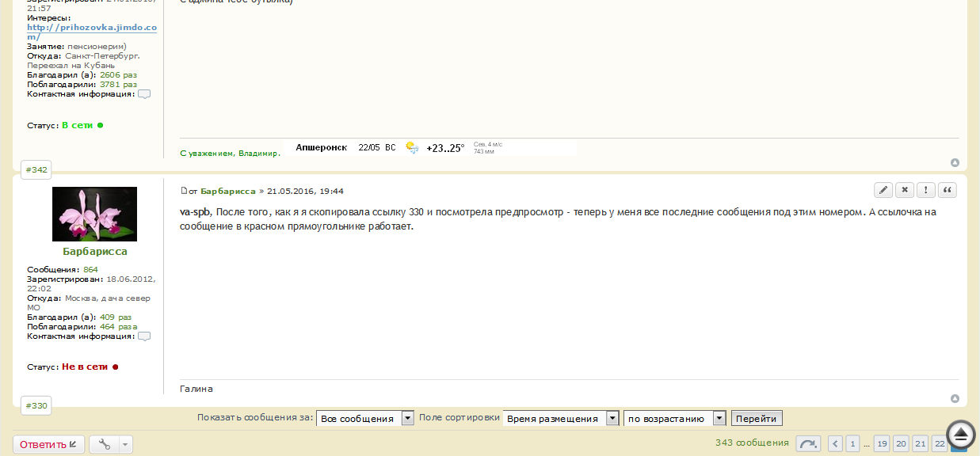The width and height of the screenshot is (980, 456).
Task: Open the topic tools wrench menu
Action: click(105, 444)
